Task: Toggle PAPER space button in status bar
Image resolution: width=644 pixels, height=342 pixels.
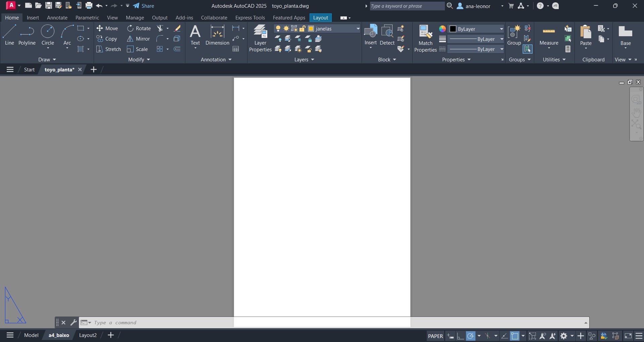Action: (x=435, y=336)
